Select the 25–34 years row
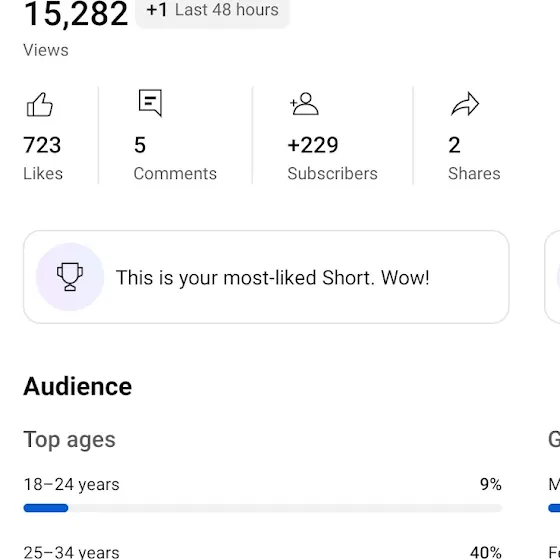 pos(263,552)
